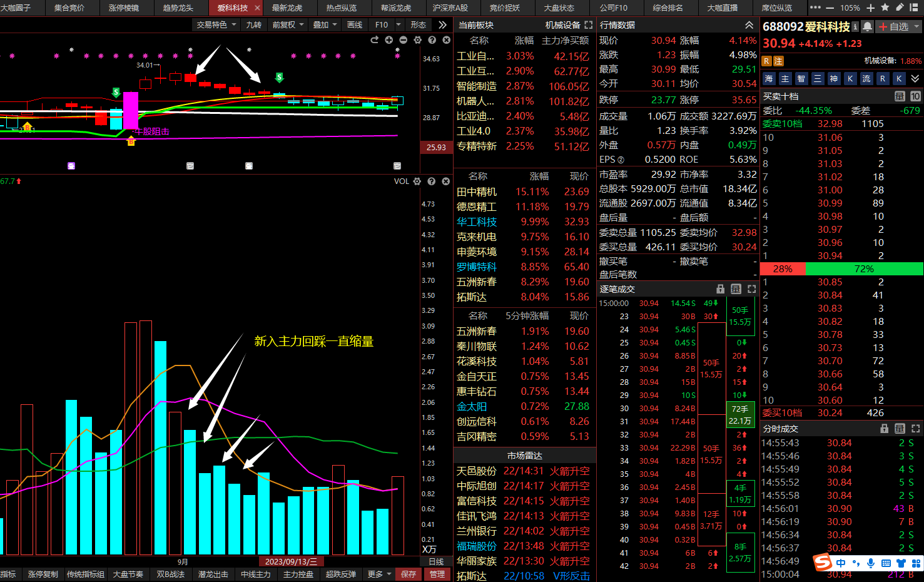This screenshot has height=582, width=924.
Task: Toggle the 画线 drawing button
Action: point(355,25)
